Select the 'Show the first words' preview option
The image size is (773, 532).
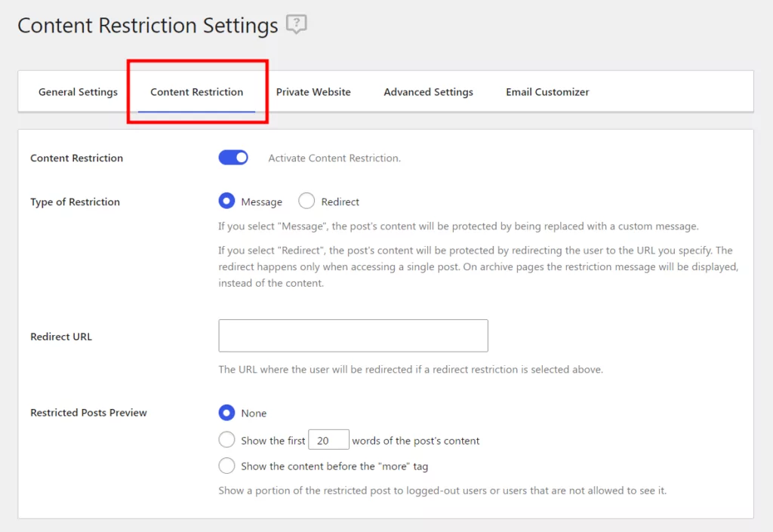coord(226,439)
